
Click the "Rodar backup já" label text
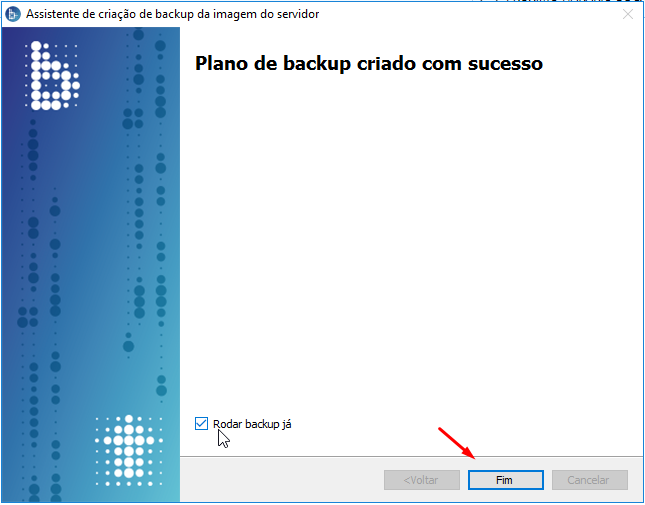(x=252, y=424)
